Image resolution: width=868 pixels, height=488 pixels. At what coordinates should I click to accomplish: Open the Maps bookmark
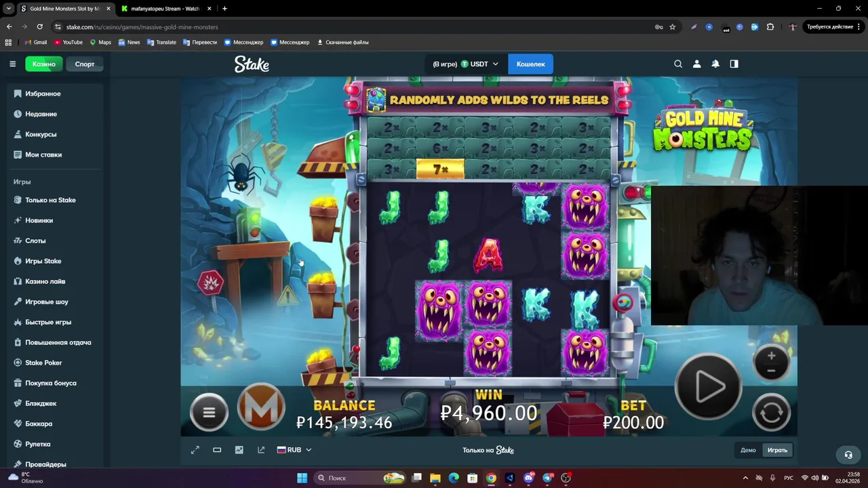click(x=100, y=42)
